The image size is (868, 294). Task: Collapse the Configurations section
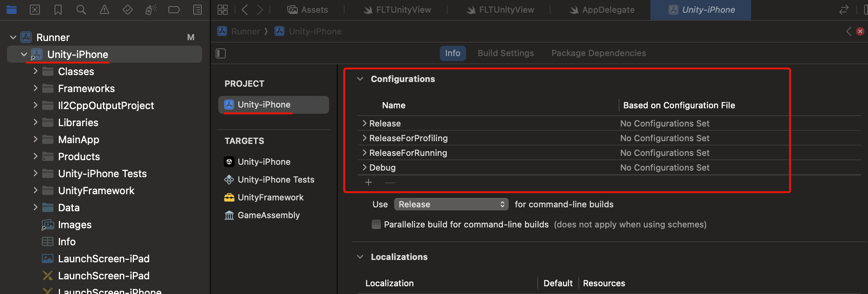pos(360,79)
